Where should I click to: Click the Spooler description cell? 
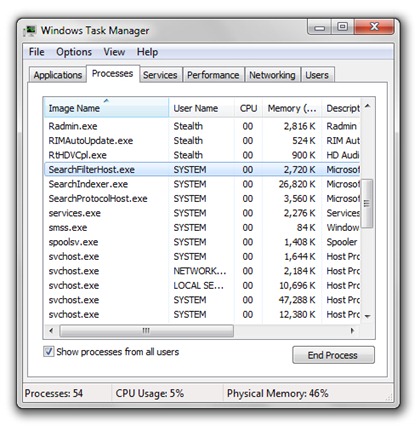pyautogui.click(x=342, y=242)
